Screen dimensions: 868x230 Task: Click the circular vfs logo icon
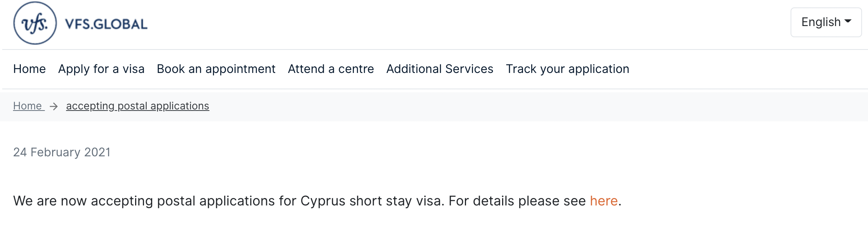(x=35, y=23)
